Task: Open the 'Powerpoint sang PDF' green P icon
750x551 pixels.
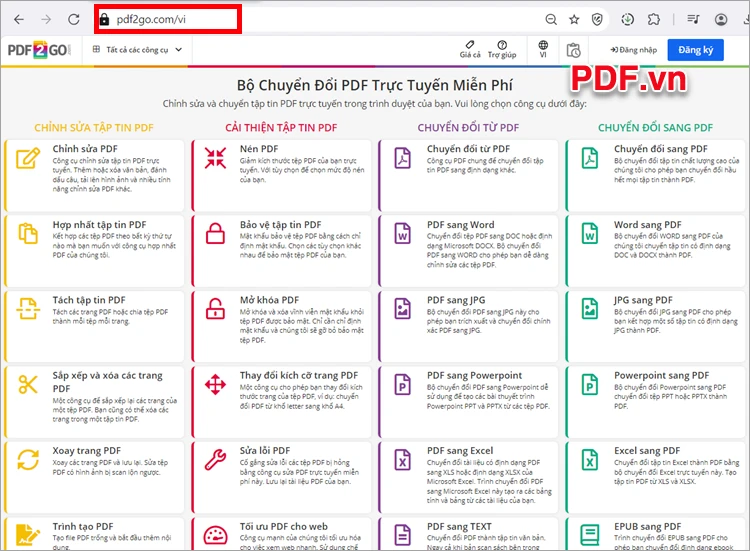Action: [590, 384]
